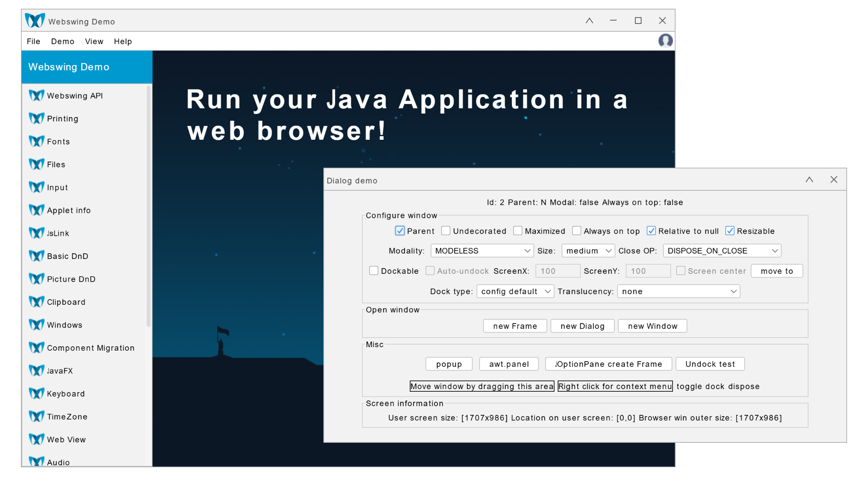Click the butterfly icon beside Windows
The width and height of the screenshot is (868, 493).
tap(37, 324)
